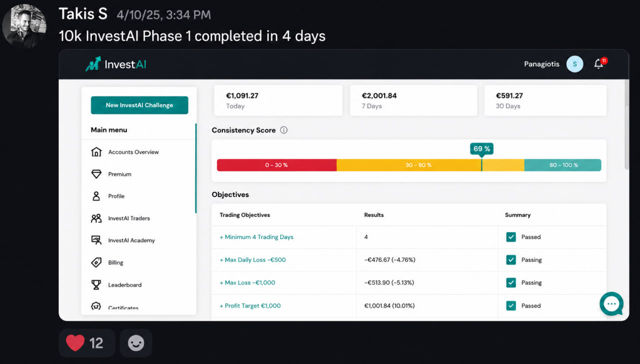
Task: Toggle the Minimum 4 Trading Days Passed checkbox
Action: click(x=511, y=237)
